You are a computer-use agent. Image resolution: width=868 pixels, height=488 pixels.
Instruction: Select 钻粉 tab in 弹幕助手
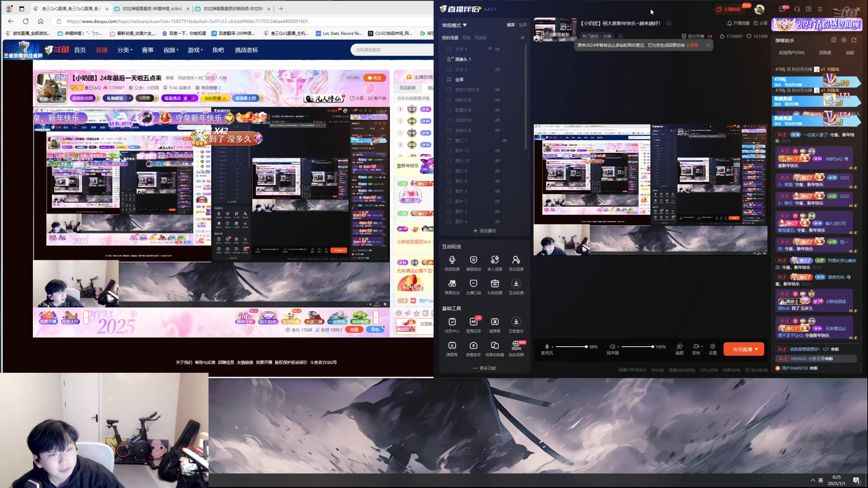click(850, 53)
